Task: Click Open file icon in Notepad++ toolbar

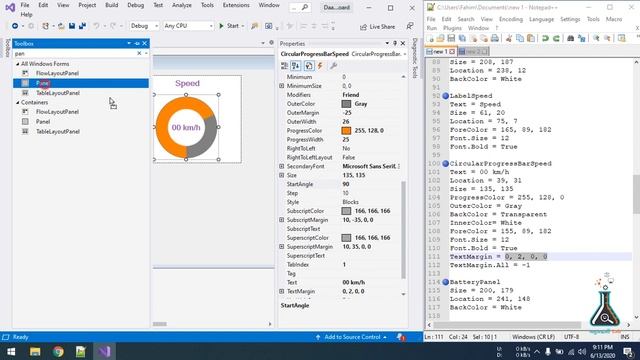Action: point(440,38)
